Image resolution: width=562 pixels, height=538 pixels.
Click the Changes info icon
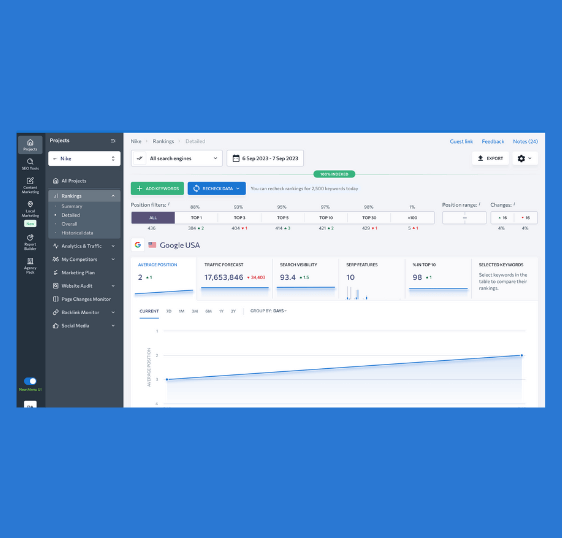pyautogui.click(x=514, y=204)
